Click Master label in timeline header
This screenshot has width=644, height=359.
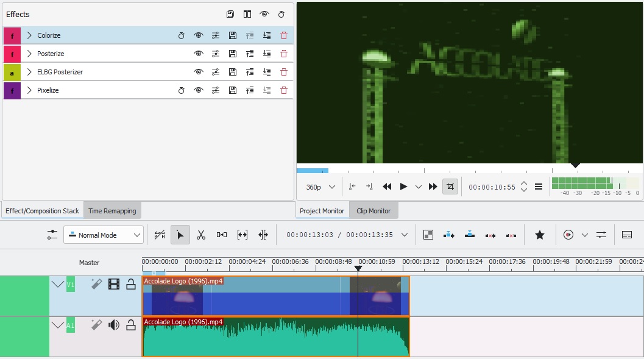point(89,263)
